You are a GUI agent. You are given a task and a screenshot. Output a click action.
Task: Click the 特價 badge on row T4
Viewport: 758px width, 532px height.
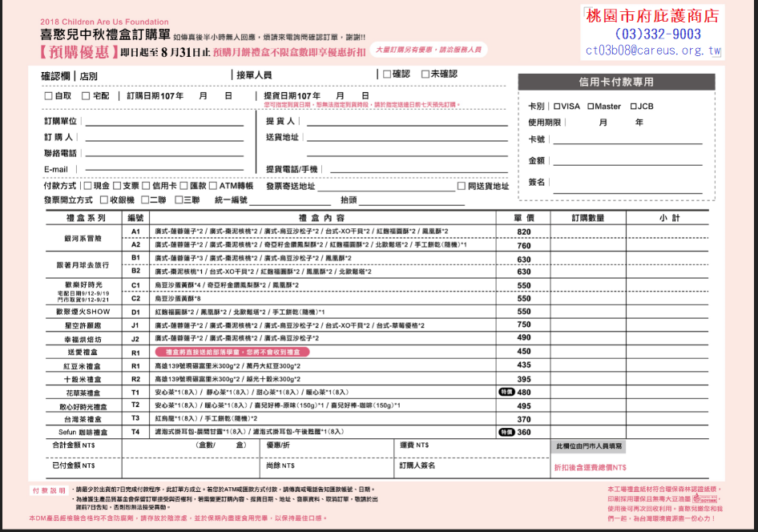point(506,432)
